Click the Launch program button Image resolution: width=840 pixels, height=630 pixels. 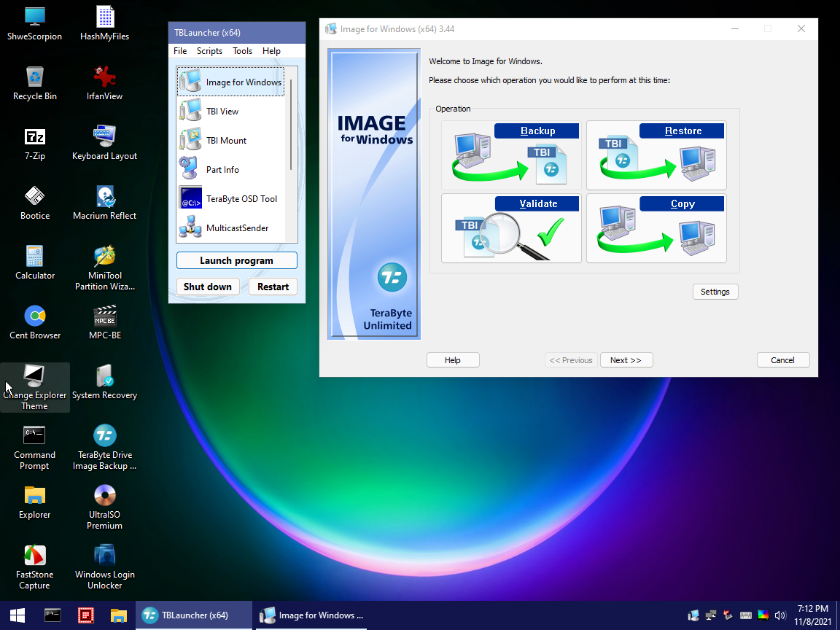coord(237,260)
